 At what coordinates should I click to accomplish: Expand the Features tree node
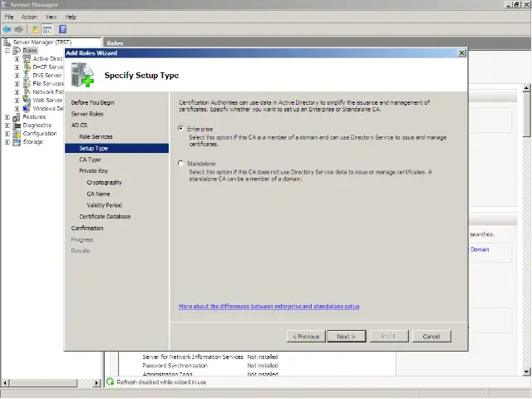click(7, 117)
